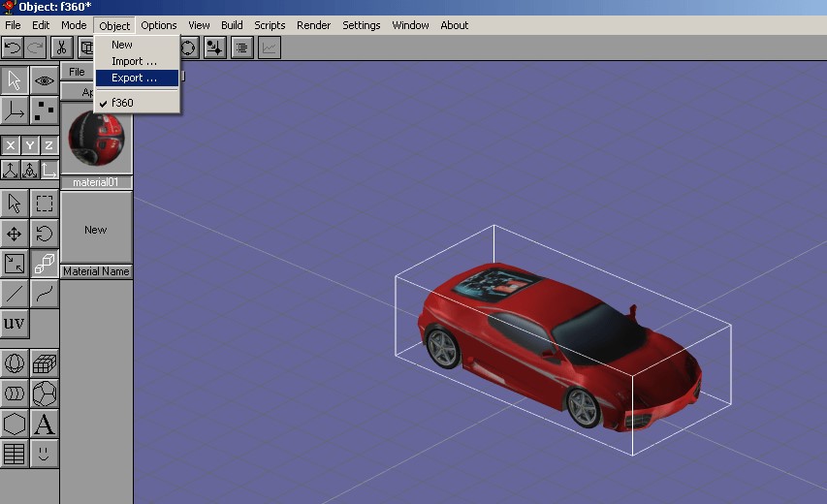
Task: Toggle the X axis constraint button
Action: click(11, 145)
